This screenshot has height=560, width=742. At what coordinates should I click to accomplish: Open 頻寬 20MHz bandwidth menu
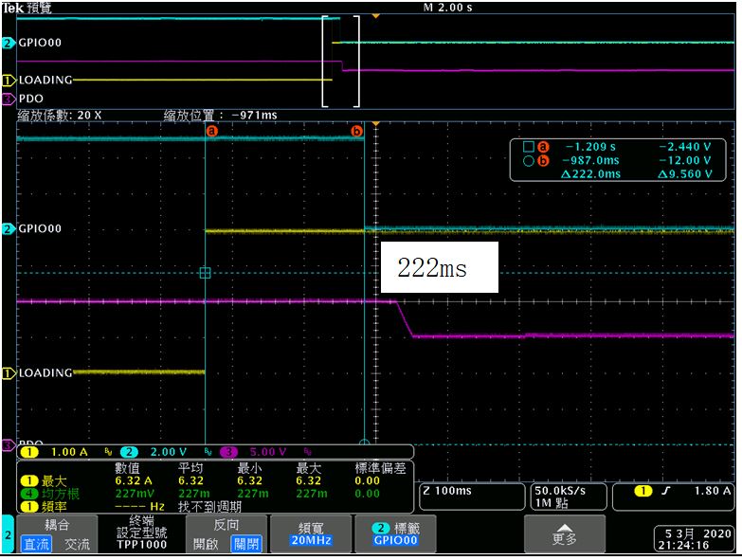pyautogui.click(x=311, y=534)
